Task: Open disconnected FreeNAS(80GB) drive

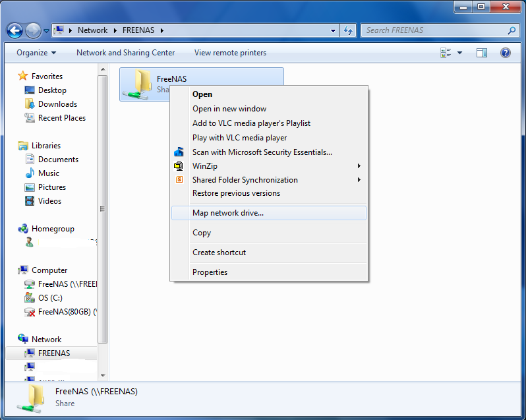Action: click(67, 312)
